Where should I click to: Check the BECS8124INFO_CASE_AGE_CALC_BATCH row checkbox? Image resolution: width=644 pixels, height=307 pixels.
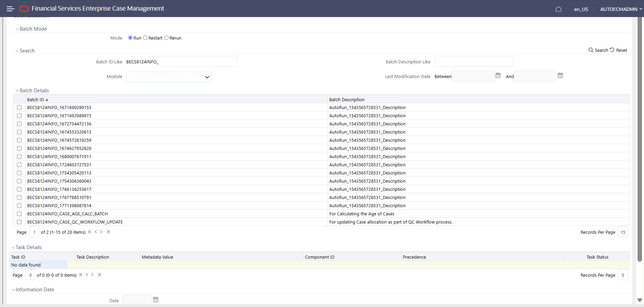(x=19, y=214)
